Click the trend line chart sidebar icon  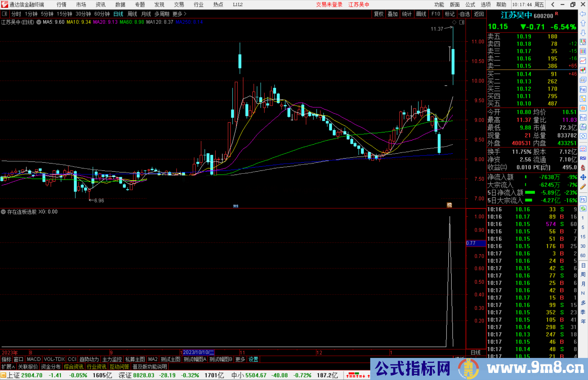pyautogui.click(x=583, y=61)
